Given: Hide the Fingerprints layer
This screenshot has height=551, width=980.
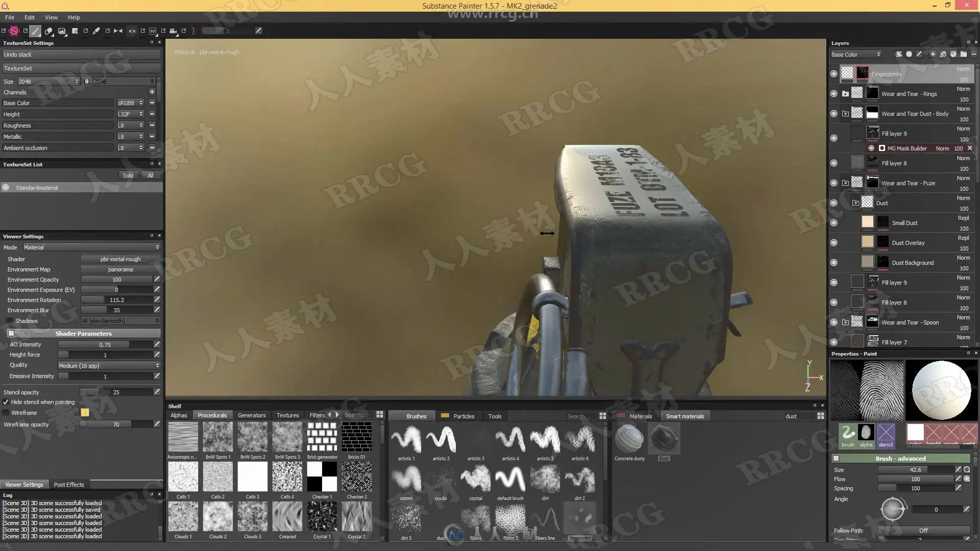Looking at the screenshot, I should 834,74.
